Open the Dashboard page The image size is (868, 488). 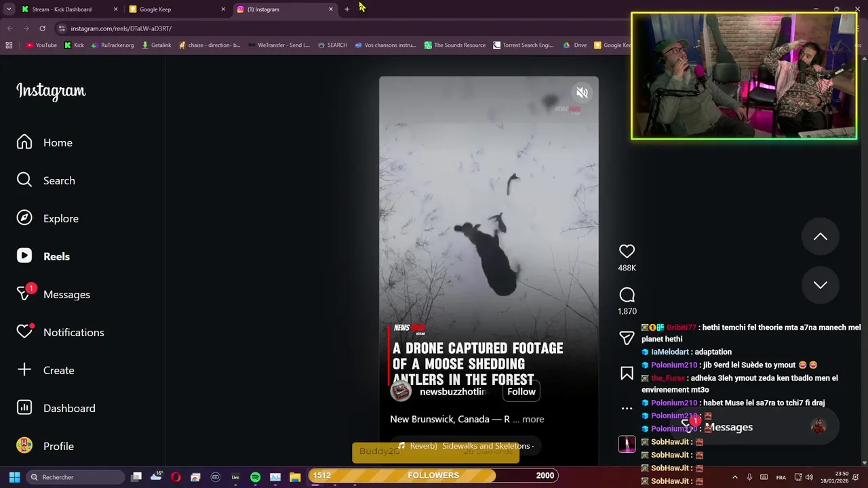click(56, 408)
